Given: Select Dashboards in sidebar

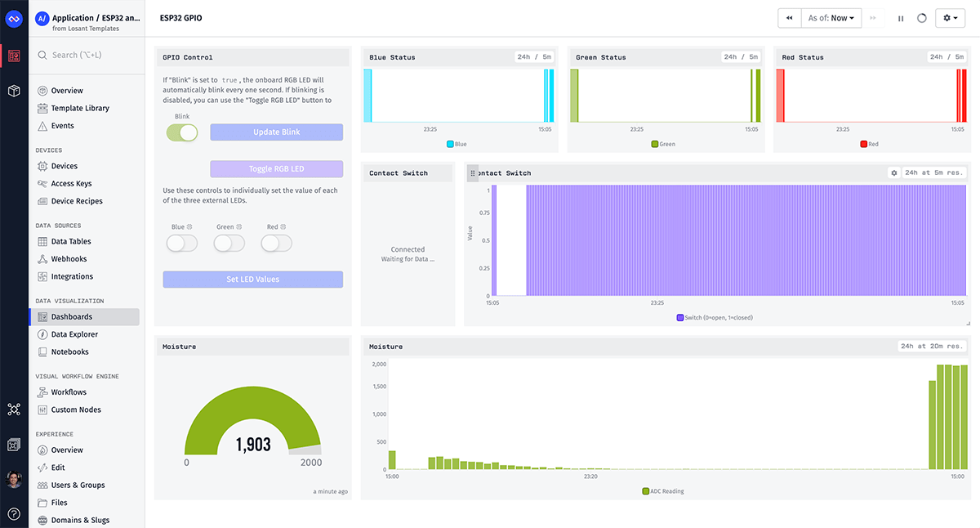Looking at the screenshot, I should pos(84,316).
